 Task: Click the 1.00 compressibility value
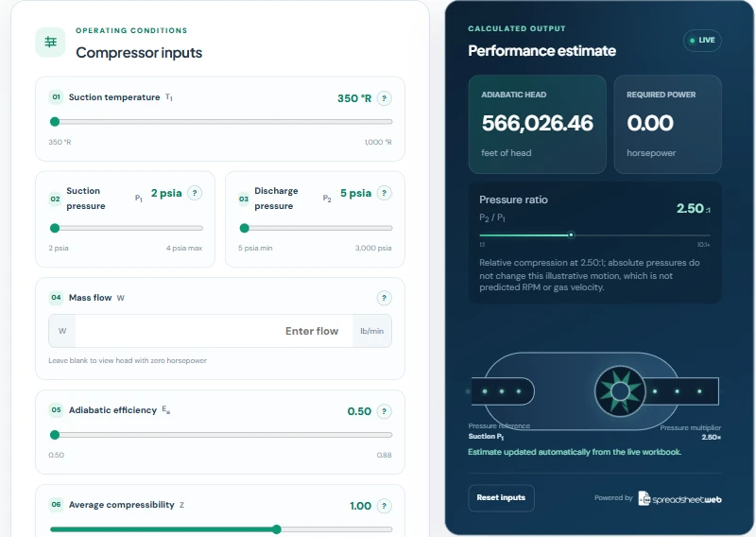pos(361,506)
